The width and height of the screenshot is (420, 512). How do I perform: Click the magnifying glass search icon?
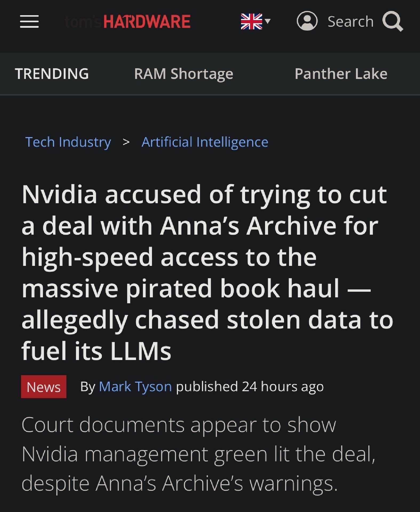pyautogui.click(x=393, y=21)
